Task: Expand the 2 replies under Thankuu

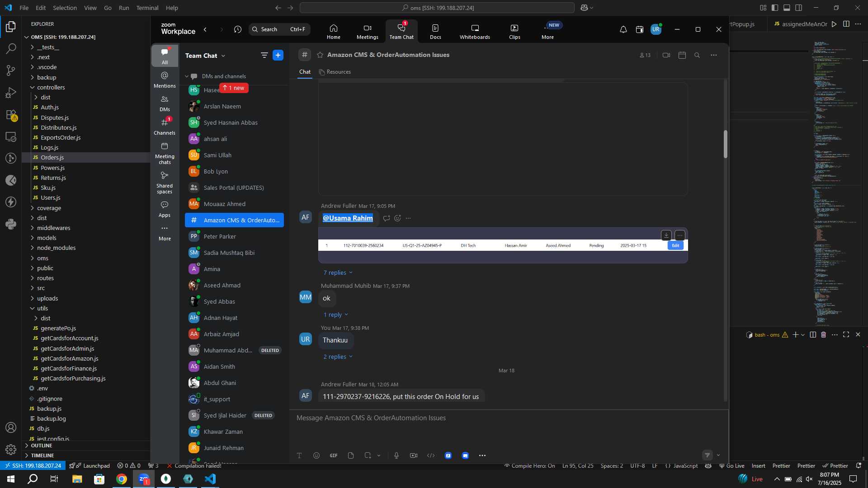Action: pyautogui.click(x=338, y=357)
